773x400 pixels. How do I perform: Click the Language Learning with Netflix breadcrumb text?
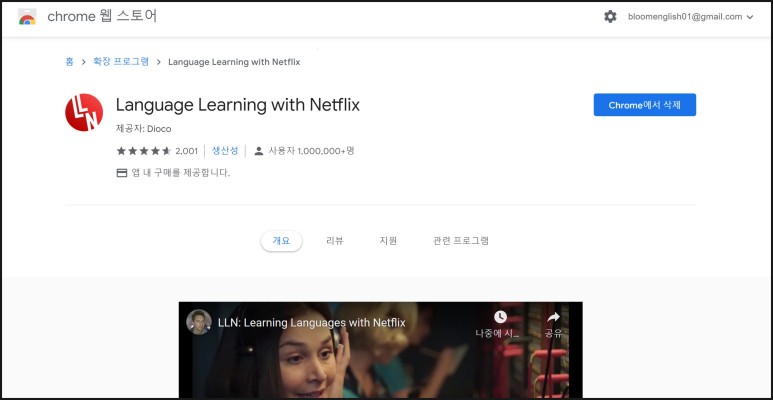[234, 62]
